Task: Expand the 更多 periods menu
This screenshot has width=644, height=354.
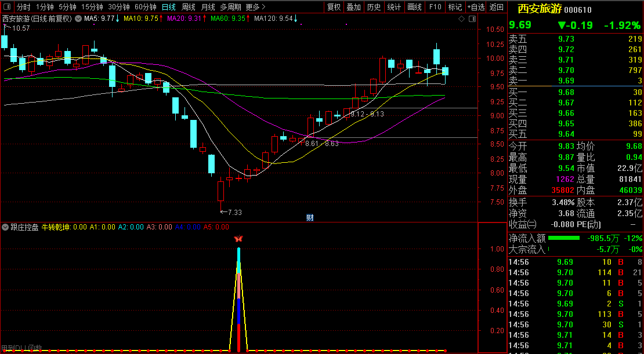Action: pos(255,8)
